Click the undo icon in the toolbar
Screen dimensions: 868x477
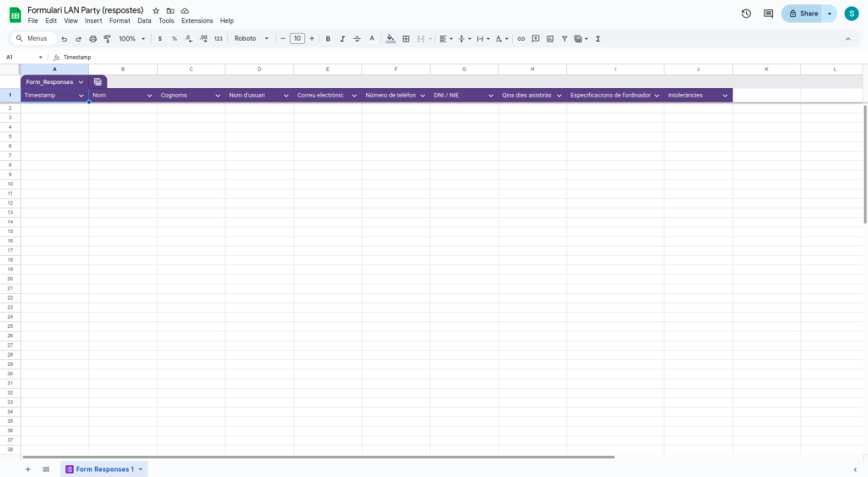64,39
